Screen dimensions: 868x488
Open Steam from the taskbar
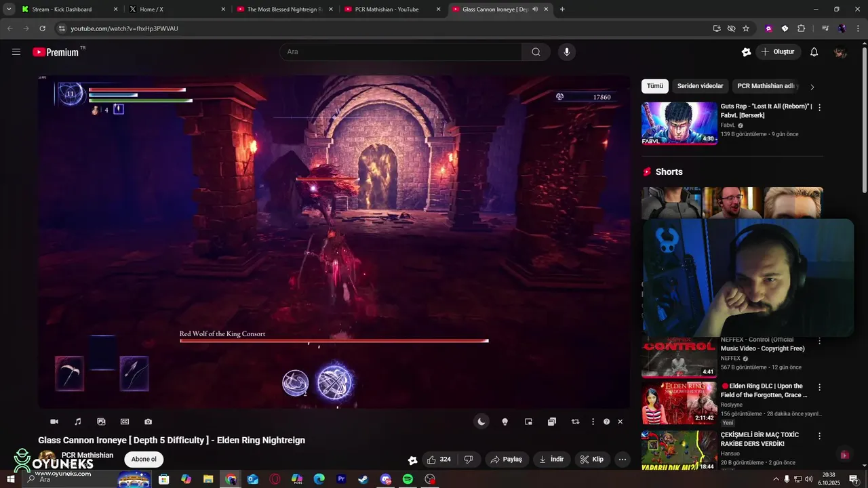363,479
